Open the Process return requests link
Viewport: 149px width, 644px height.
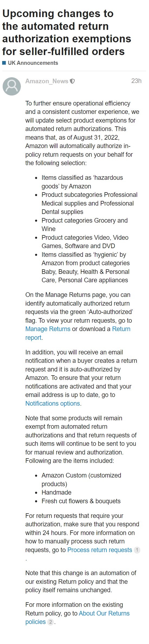(x=100, y=550)
